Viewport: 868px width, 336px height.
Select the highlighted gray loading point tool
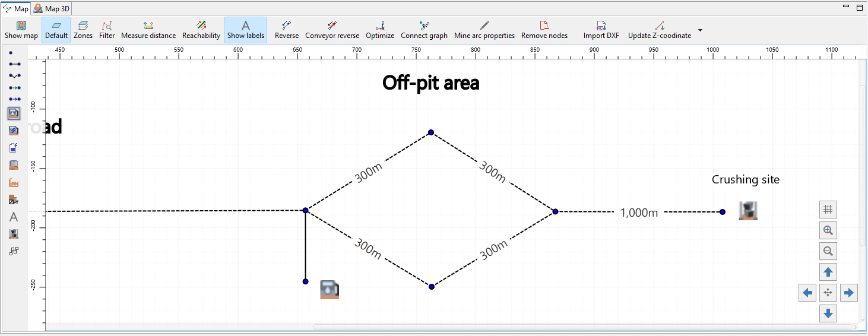pyautogui.click(x=14, y=113)
